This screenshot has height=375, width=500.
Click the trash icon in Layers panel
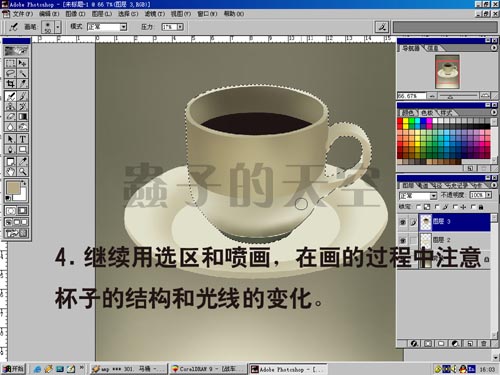coord(484,343)
